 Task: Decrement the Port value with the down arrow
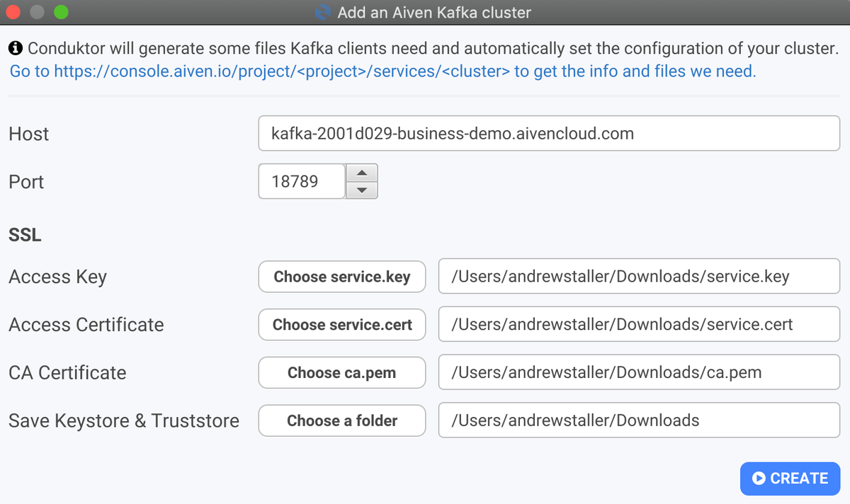click(x=361, y=188)
